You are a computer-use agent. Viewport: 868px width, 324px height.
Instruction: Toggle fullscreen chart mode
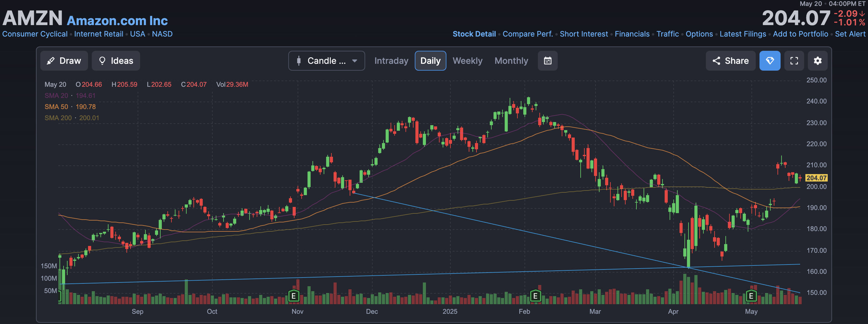tap(794, 61)
